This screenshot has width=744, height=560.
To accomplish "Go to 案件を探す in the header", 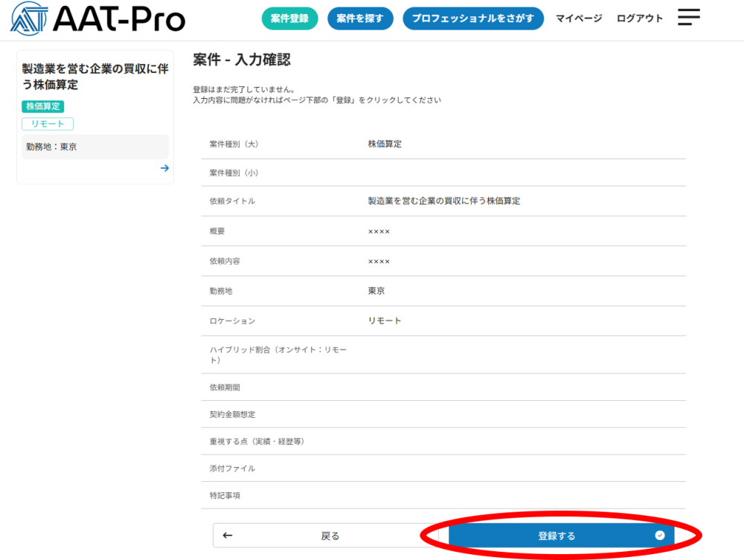I will point(360,19).
